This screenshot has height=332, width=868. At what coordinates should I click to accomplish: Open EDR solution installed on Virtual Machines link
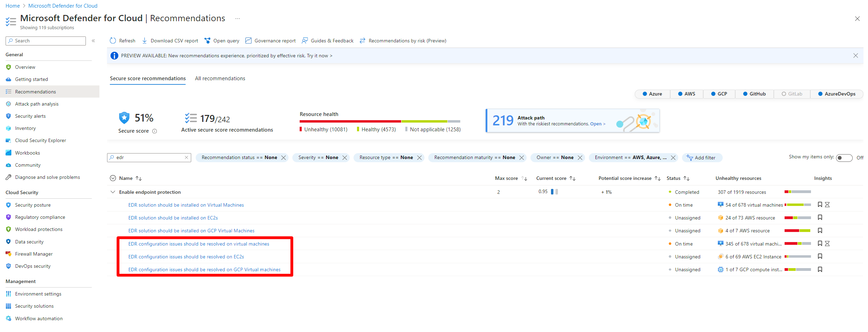click(x=186, y=205)
